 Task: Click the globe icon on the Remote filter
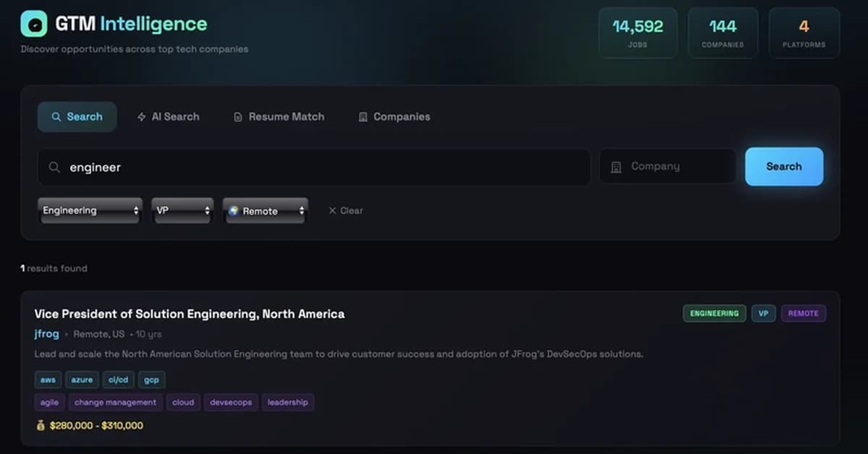(234, 210)
